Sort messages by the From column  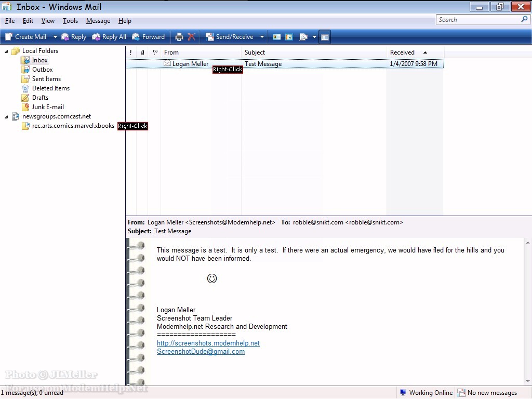[201, 52]
